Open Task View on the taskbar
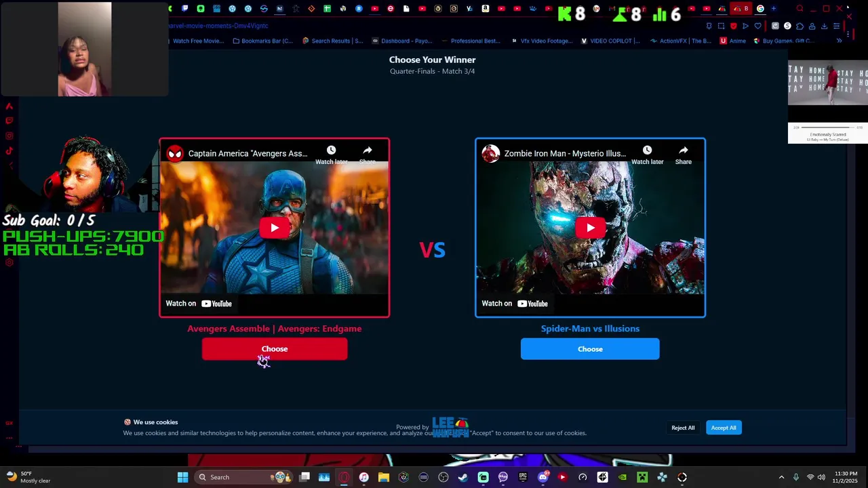868x488 pixels. 304,477
